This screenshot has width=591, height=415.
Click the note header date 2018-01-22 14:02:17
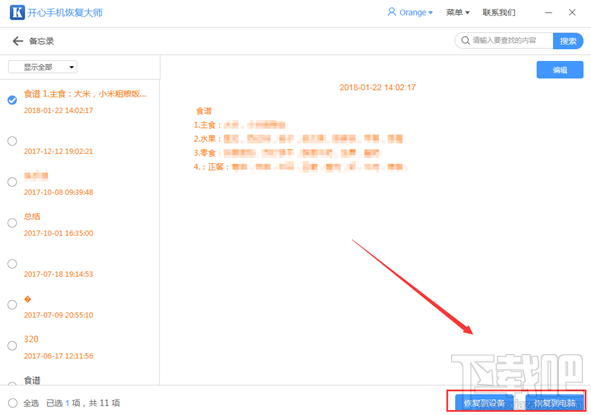(377, 87)
